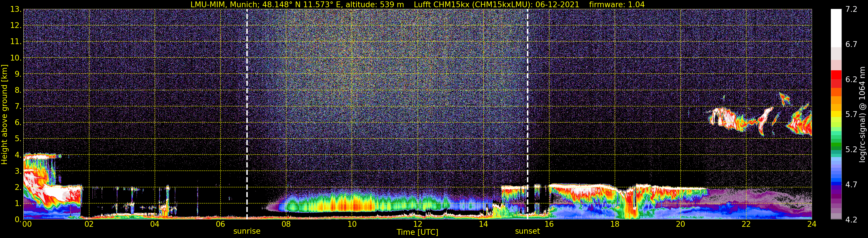The image size is (868, 238).
Task: Click the colorbar tick value 6.7
Action: 851,44
